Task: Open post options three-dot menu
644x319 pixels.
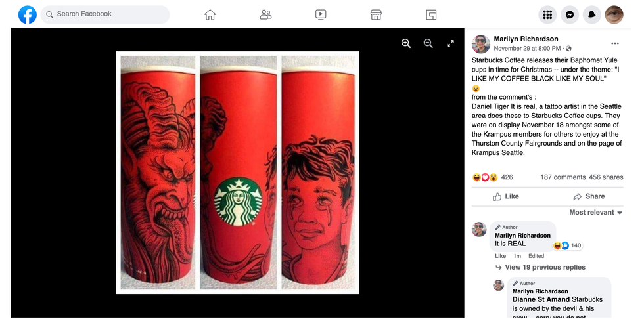Action: (615, 43)
